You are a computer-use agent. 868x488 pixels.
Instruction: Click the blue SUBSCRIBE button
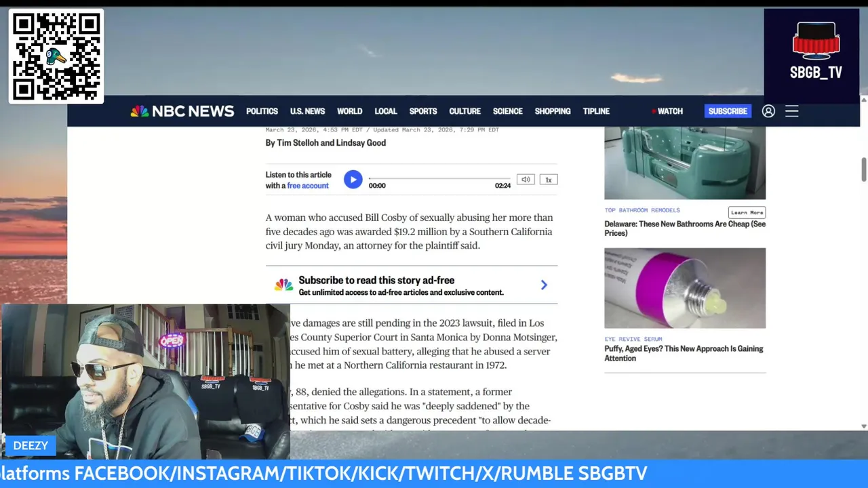click(728, 111)
